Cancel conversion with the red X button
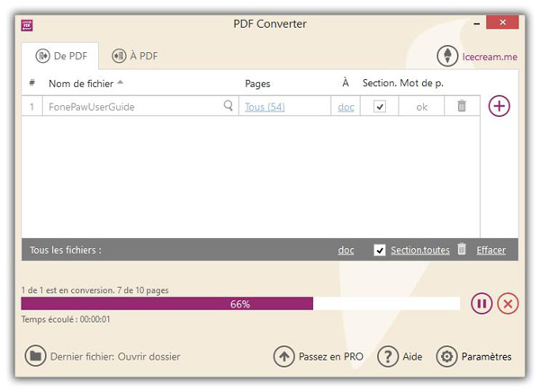The image size is (540, 392). click(x=508, y=304)
